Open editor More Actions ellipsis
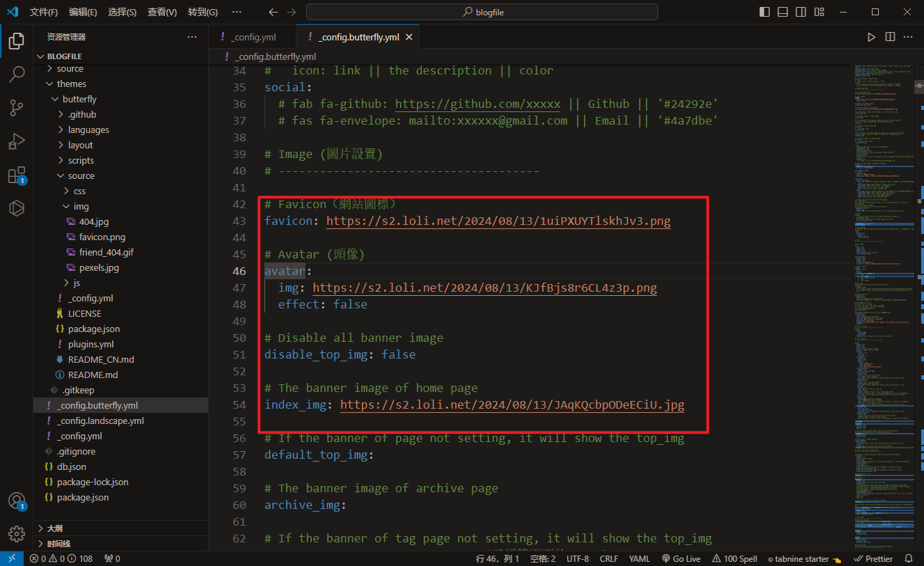924x566 pixels. click(x=908, y=37)
